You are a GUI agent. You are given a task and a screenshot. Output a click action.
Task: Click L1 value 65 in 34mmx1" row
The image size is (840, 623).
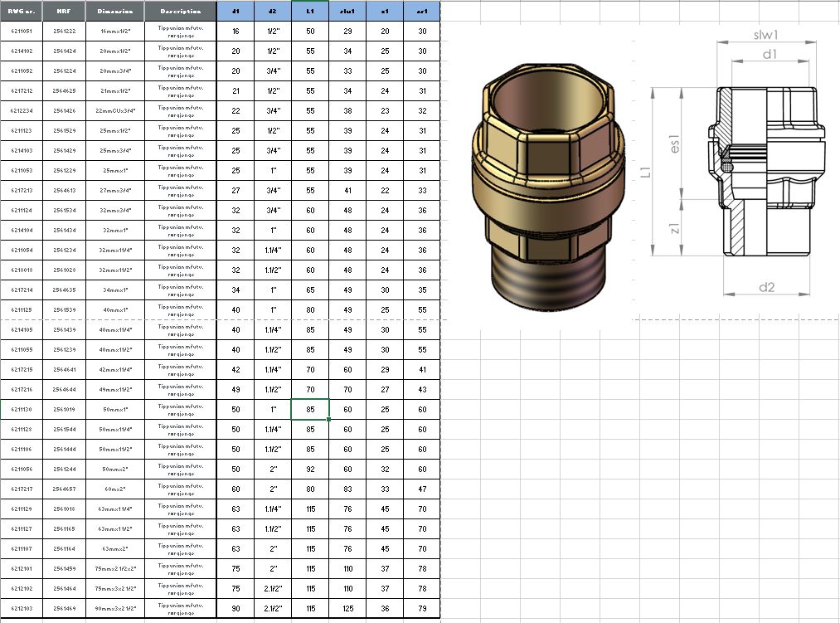310,290
